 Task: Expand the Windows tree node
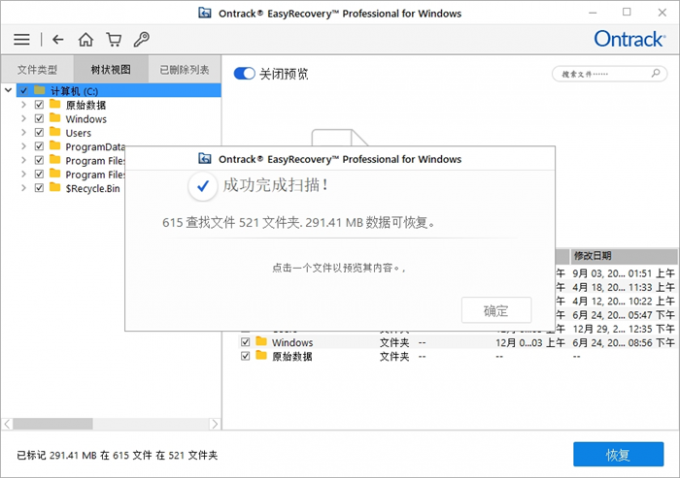point(23,118)
